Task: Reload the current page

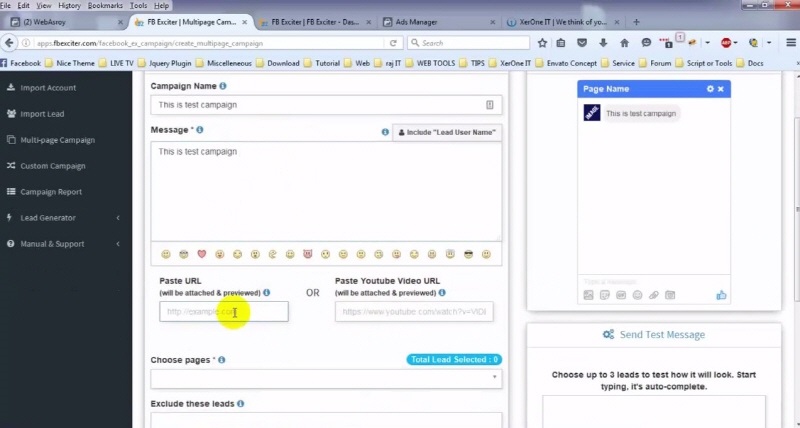Action: (x=393, y=43)
